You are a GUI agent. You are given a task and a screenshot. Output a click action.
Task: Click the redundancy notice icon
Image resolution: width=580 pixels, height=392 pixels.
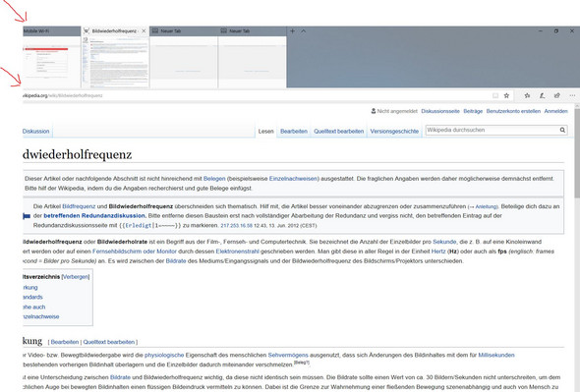(27, 216)
